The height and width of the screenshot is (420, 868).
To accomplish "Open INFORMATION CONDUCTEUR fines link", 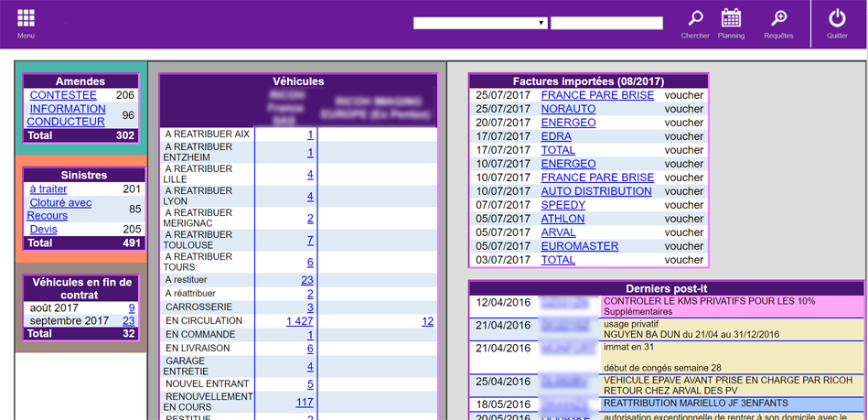I will 66,115.
